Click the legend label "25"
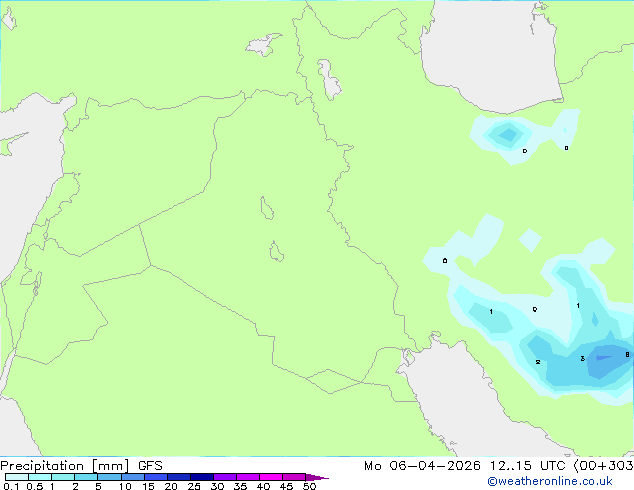 tap(194, 486)
